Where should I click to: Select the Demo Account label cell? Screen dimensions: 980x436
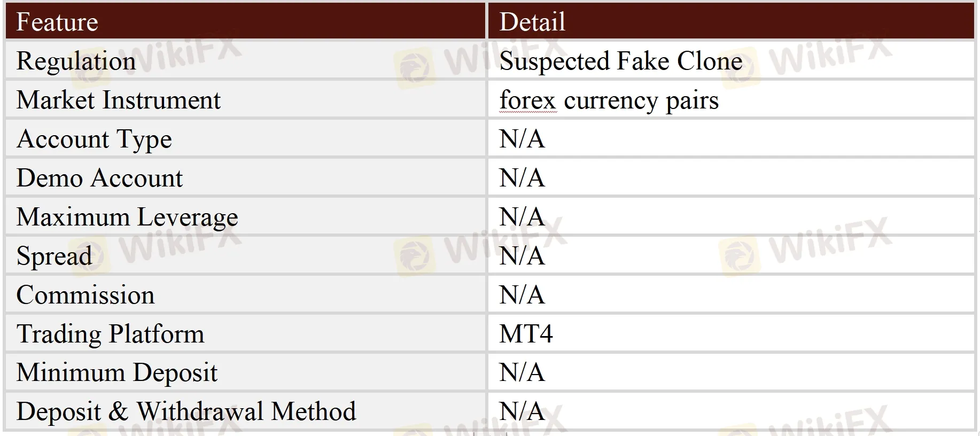[99, 178]
